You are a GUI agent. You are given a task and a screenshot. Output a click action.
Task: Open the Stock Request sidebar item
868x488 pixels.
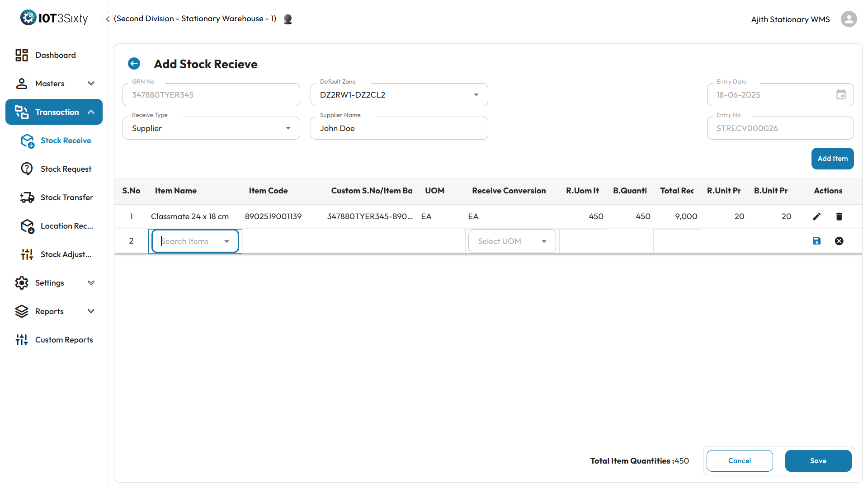point(66,169)
